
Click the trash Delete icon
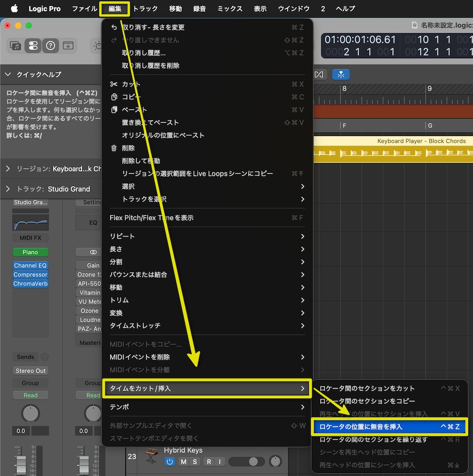click(114, 148)
